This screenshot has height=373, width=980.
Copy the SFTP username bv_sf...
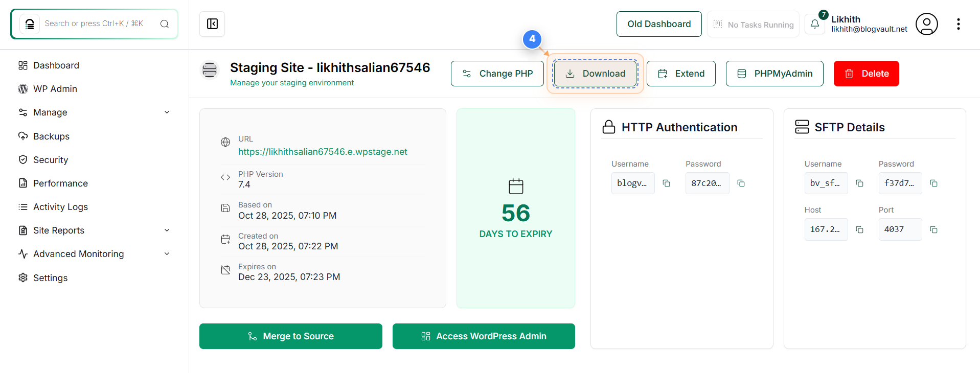[x=859, y=183]
